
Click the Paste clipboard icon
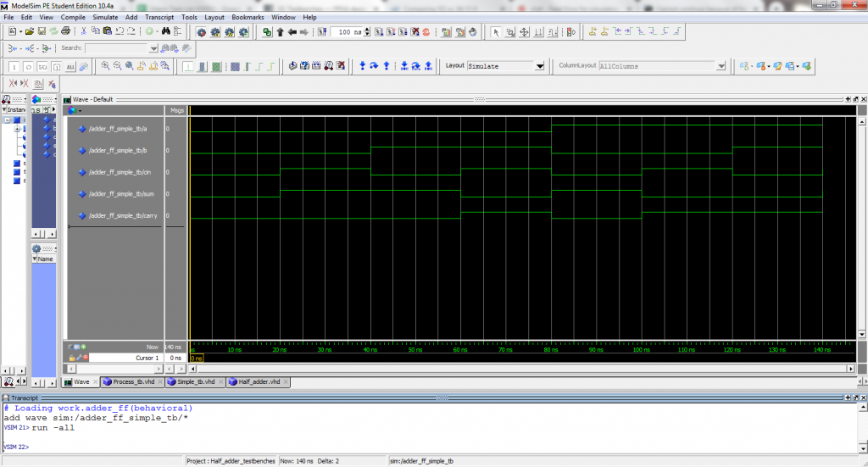(x=108, y=32)
